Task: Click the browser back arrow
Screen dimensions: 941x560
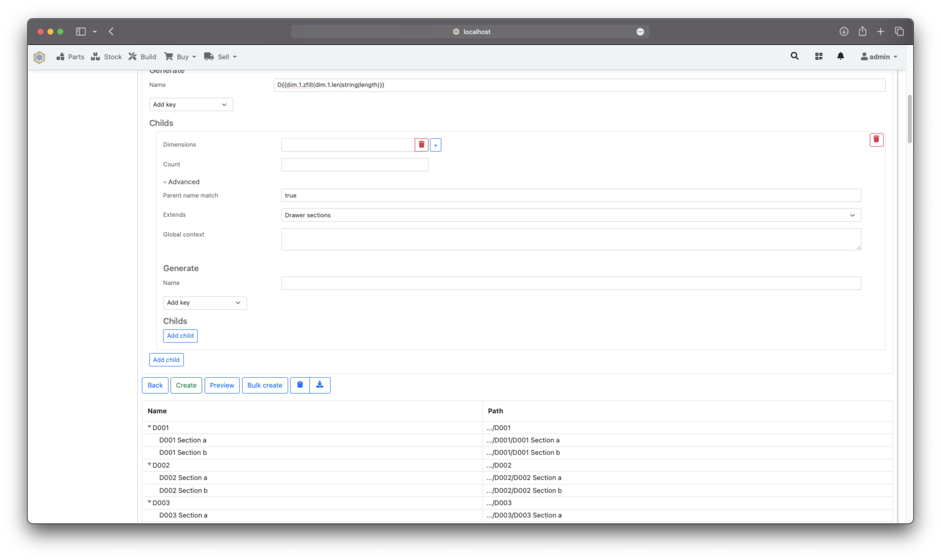Action: pyautogui.click(x=111, y=32)
